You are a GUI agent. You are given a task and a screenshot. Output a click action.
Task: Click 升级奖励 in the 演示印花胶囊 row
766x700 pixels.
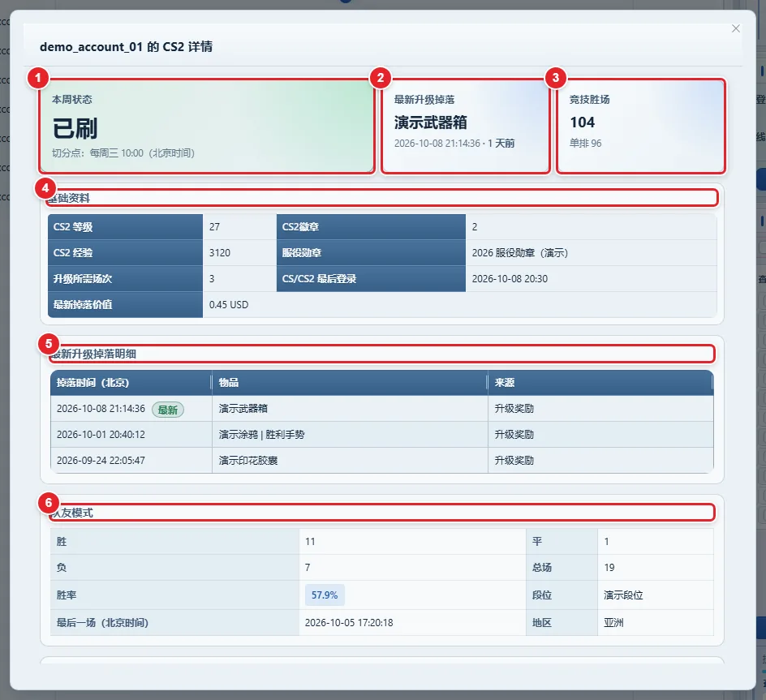(514, 461)
